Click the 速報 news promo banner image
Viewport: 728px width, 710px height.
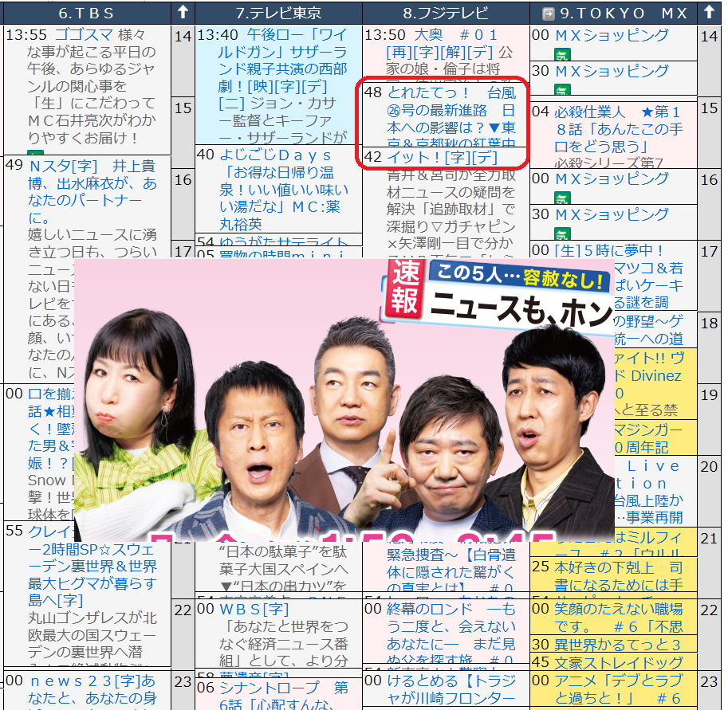[343, 398]
